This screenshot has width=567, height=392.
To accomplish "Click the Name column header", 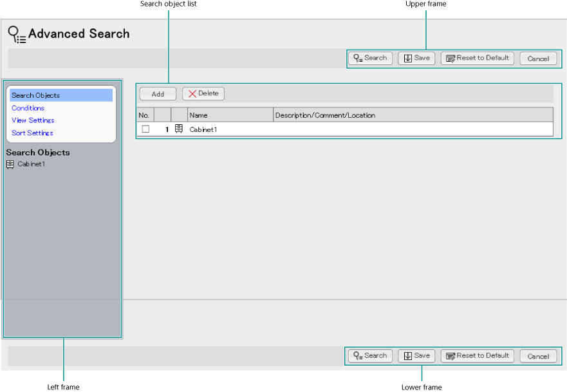I will [230, 115].
